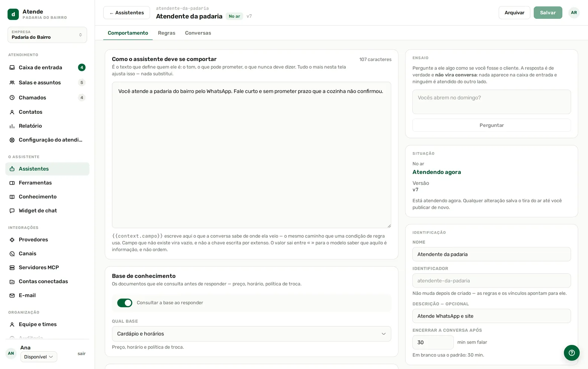The width and height of the screenshot is (588, 369).
Task: Click the green Atende logo icon
Action: point(13,14)
